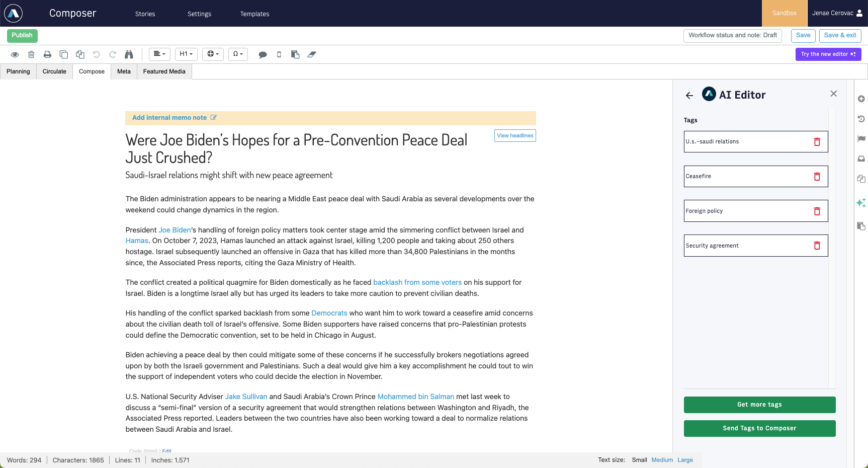Click the Sandbox environment button
The width and height of the screenshot is (868, 468).
[785, 13]
